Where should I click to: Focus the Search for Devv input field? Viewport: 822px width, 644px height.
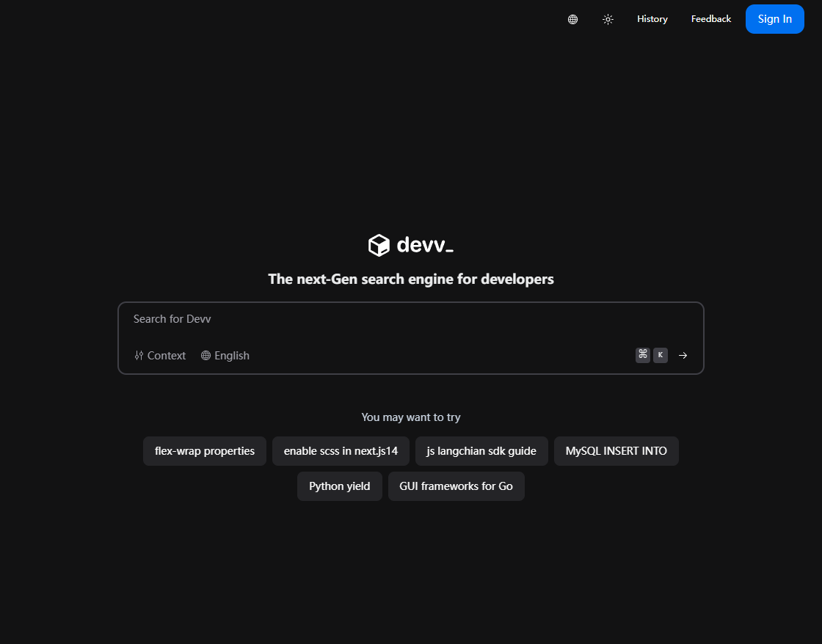(410, 319)
